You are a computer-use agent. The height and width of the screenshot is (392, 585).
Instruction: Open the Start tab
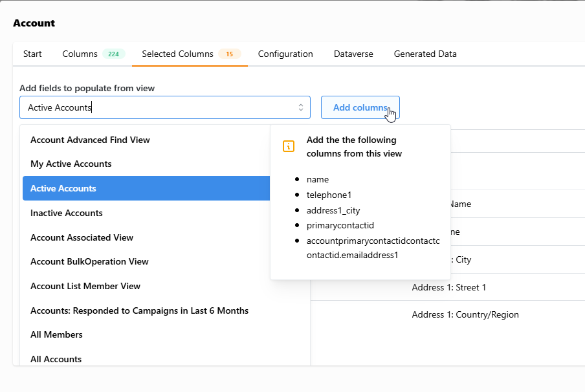pyautogui.click(x=32, y=54)
